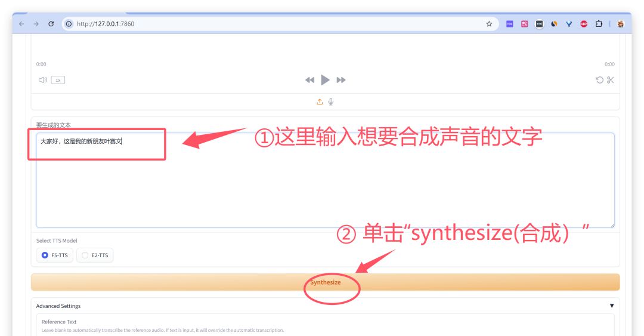The width and height of the screenshot is (644, 336).
Task: Select the upload audio source icon
Action: tap(320, 101)
